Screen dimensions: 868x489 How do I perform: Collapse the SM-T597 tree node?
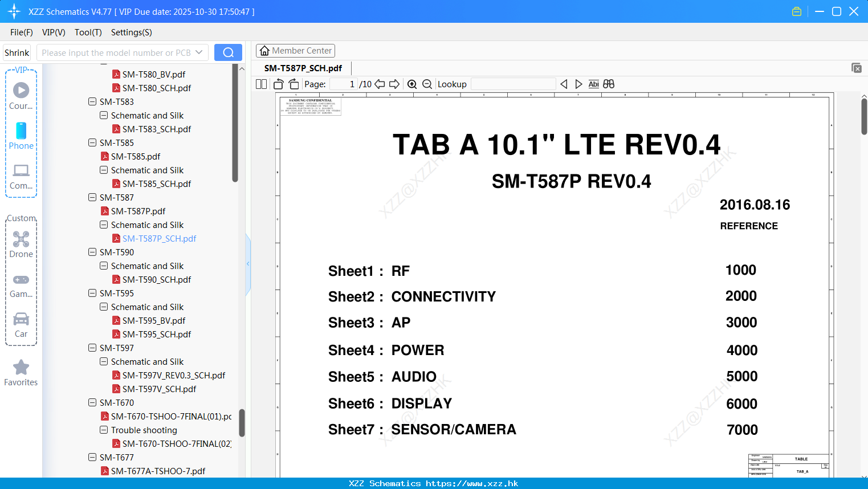point(92,348)
